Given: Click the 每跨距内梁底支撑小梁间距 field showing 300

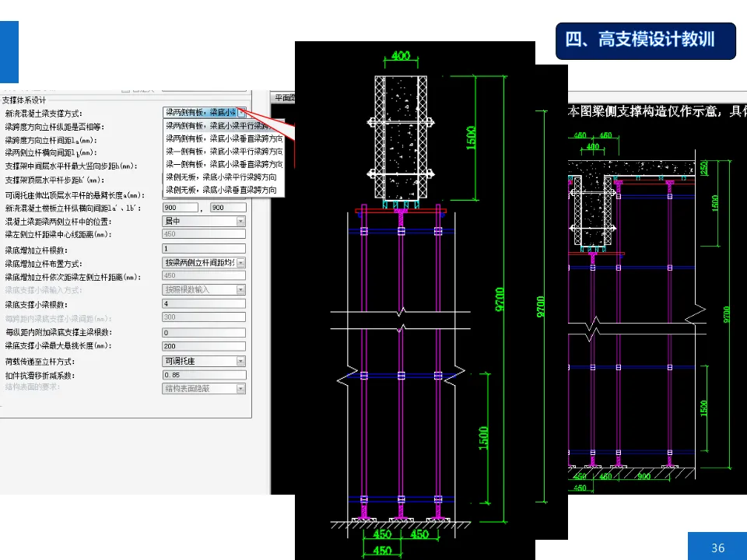Looking at the screenshot, I should pos(204,317).
